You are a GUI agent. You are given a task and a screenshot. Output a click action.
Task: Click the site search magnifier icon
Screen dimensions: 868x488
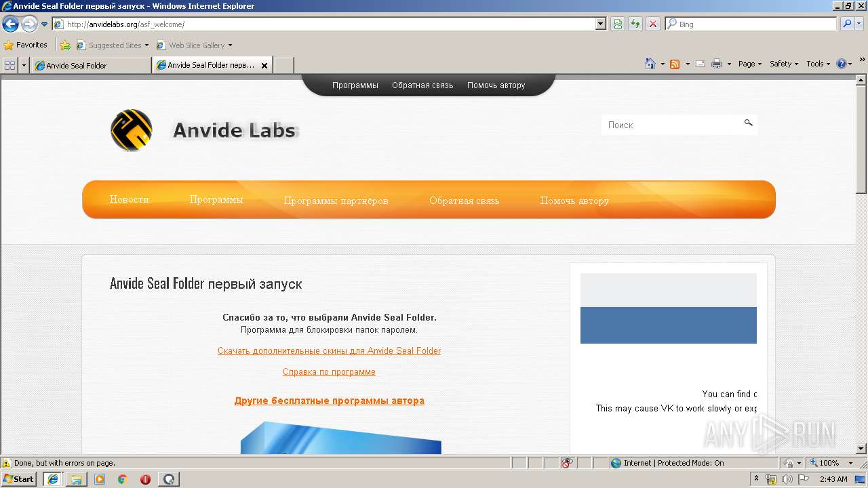pyautogui.click(x=749, y=123)
